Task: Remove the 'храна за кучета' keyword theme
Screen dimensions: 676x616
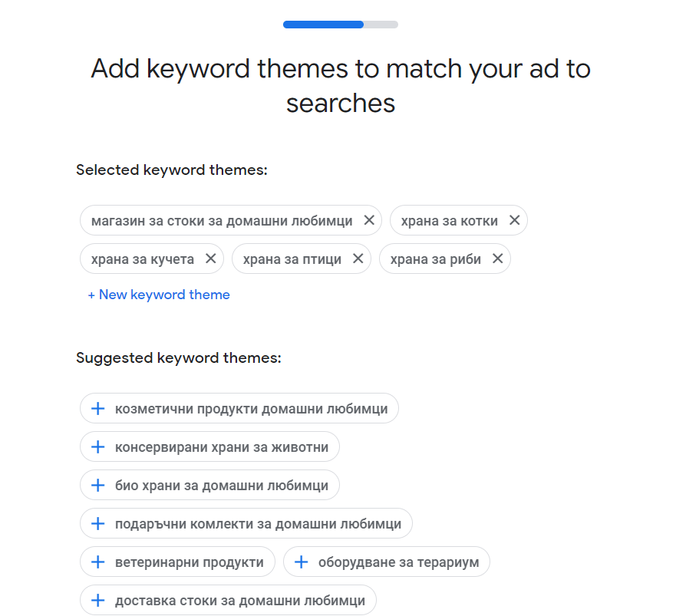Action: point(210,259)
